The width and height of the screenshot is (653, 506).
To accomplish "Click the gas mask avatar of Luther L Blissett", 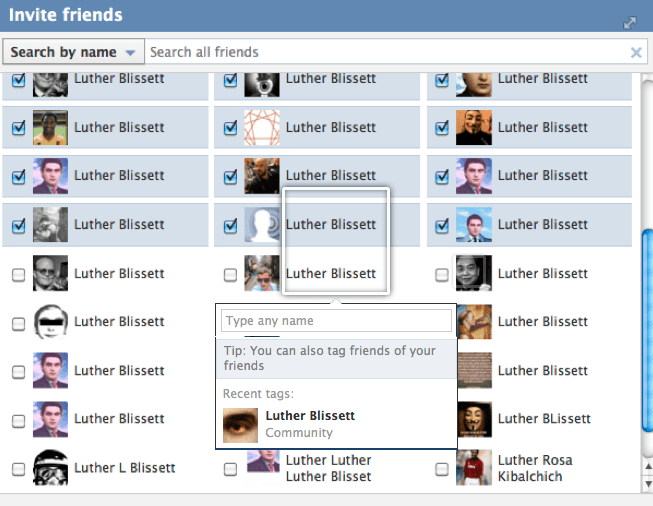I will pos(50,468).
